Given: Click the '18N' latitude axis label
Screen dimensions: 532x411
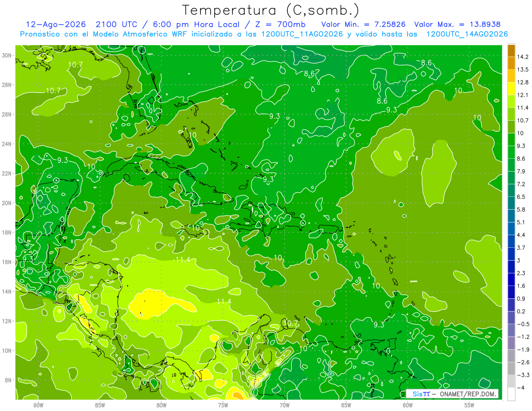Looking at the screenshot, I should pyautogui.click(x=8, y=232).
